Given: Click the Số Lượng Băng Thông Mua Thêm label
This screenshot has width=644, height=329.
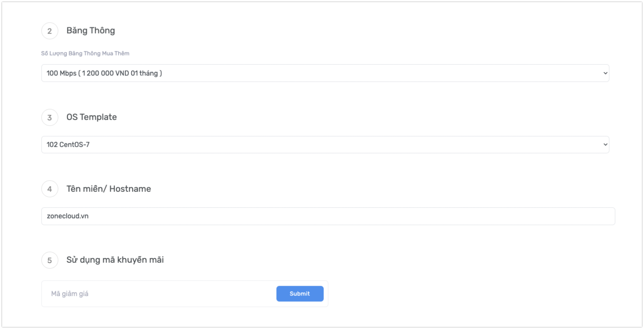Looking at the screenshot, I should tap(86, 53).
